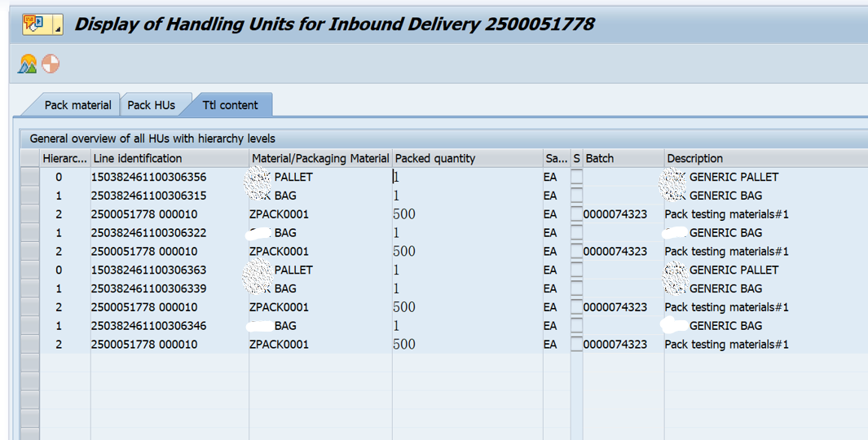Click the Sa... column header

tap(557, 158)
